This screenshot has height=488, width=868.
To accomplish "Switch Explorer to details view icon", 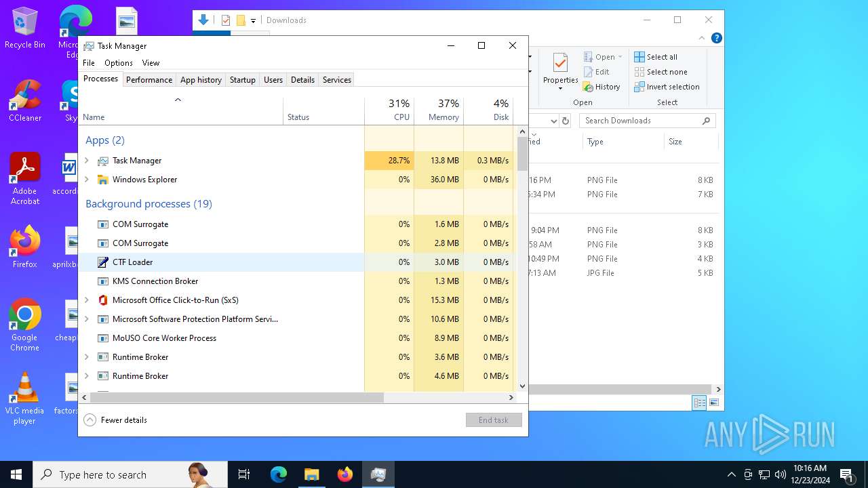I will (699, 403).
